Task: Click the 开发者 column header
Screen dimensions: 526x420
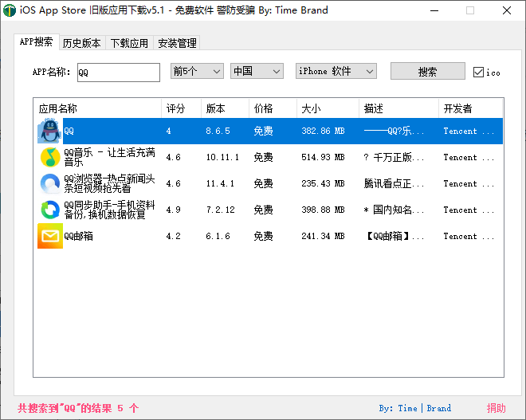Action: click(469, 108)
